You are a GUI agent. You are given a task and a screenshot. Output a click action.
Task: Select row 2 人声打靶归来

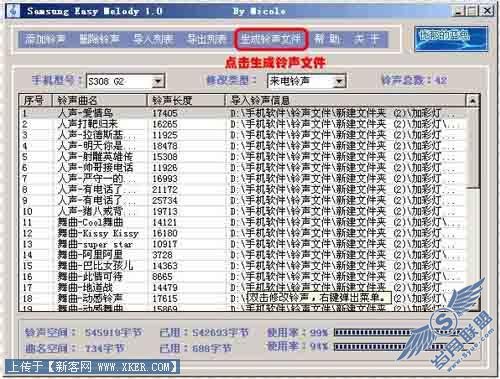[x=243, y=124]
